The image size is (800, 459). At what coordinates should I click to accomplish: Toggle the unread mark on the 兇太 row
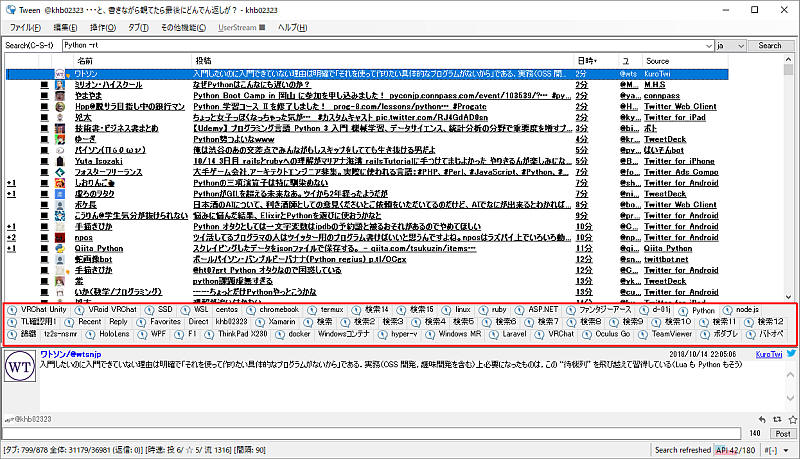pos(45,117)
